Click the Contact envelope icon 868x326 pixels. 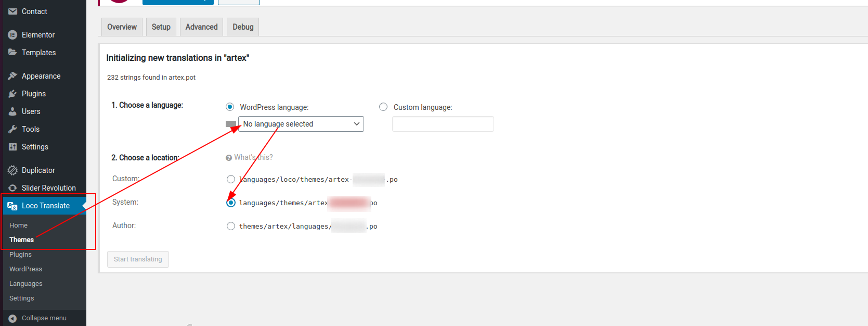click(x=12, y=11)
